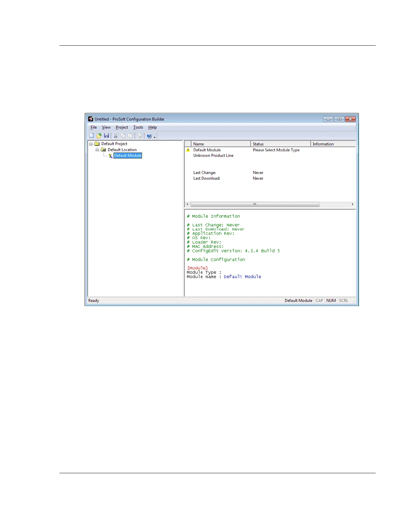Click the 'Unknown Product Line' text
The image size is (411, 532).
[213, 156]
